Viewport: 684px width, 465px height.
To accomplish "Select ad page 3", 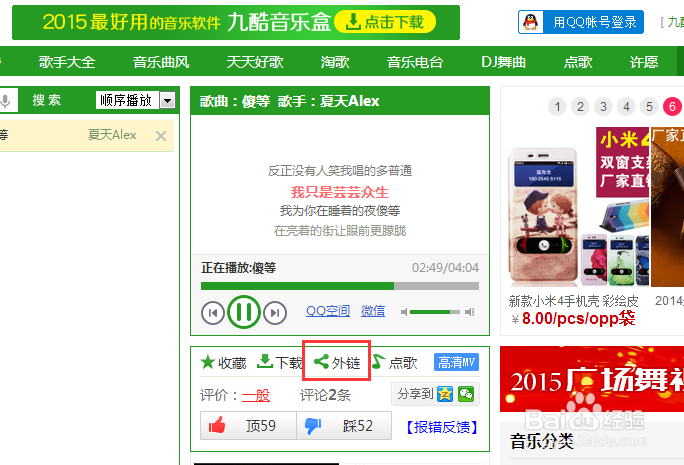I will [603, 106].
